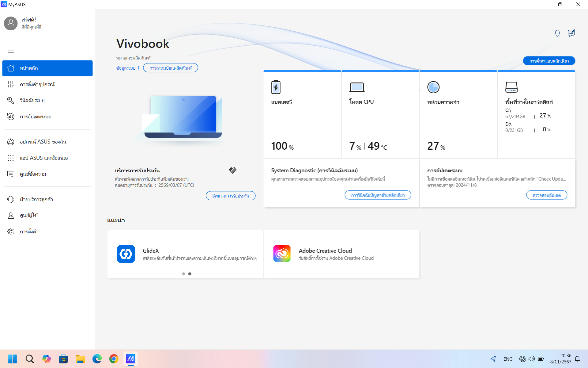
Task: Select the second carousel page dot
Action: (x=190, y=274)
